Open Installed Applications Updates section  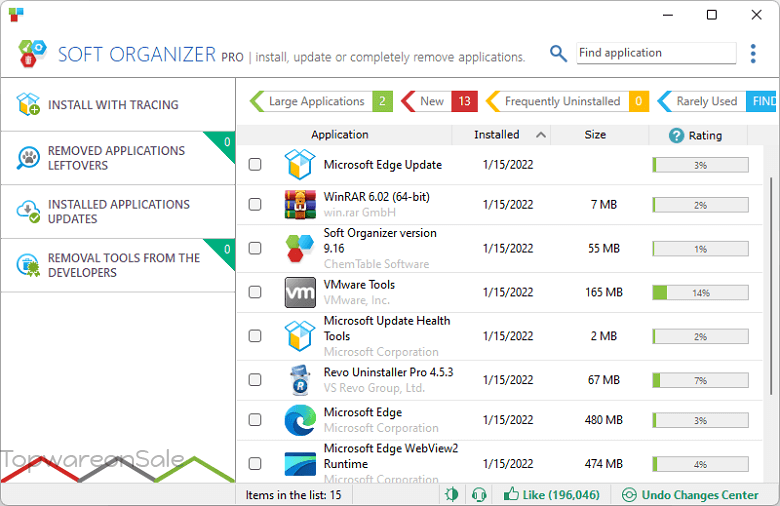[118, 212]
